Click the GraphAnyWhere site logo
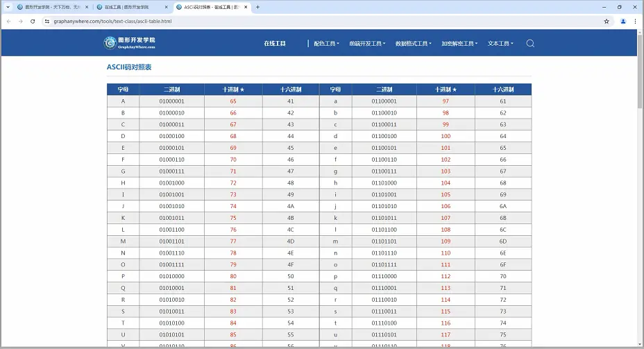The image size is (644, 349). tap(129, 43)
